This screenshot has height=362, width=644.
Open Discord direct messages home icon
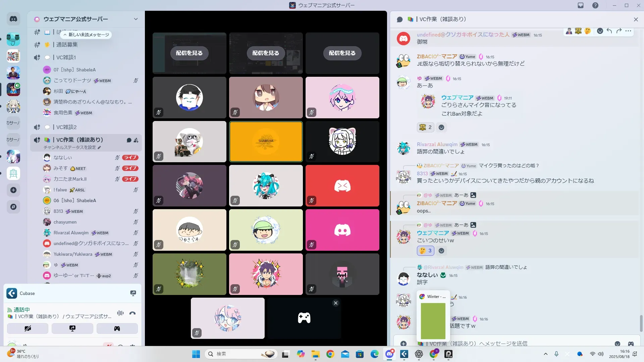pos(13,19)
